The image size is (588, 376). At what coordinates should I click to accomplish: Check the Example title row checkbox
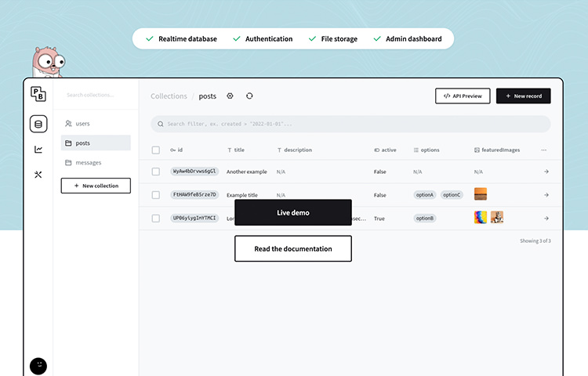[x=156, y=195]
